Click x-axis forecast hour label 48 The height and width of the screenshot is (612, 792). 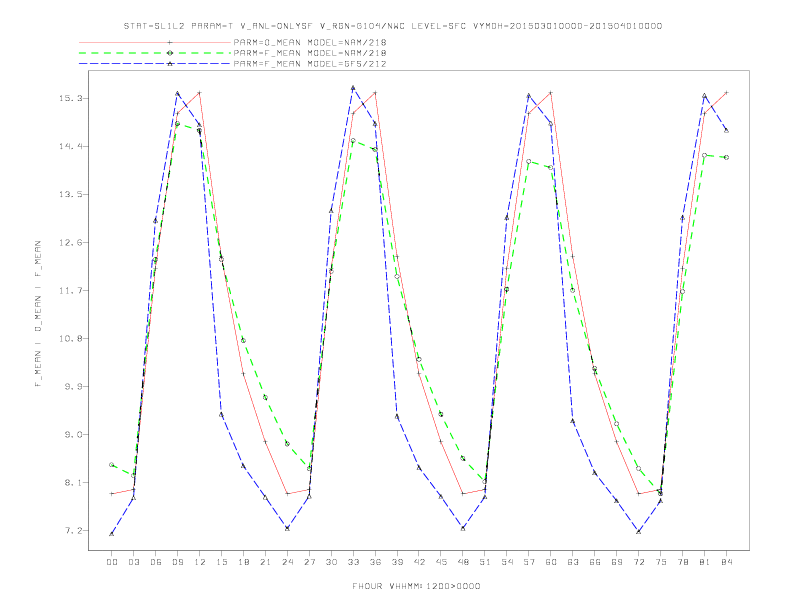(463, 562)
